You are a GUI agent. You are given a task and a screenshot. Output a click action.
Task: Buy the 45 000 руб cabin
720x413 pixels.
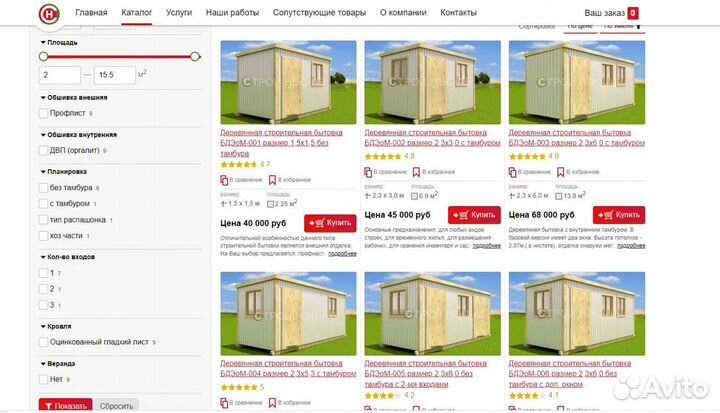[474, 215]
